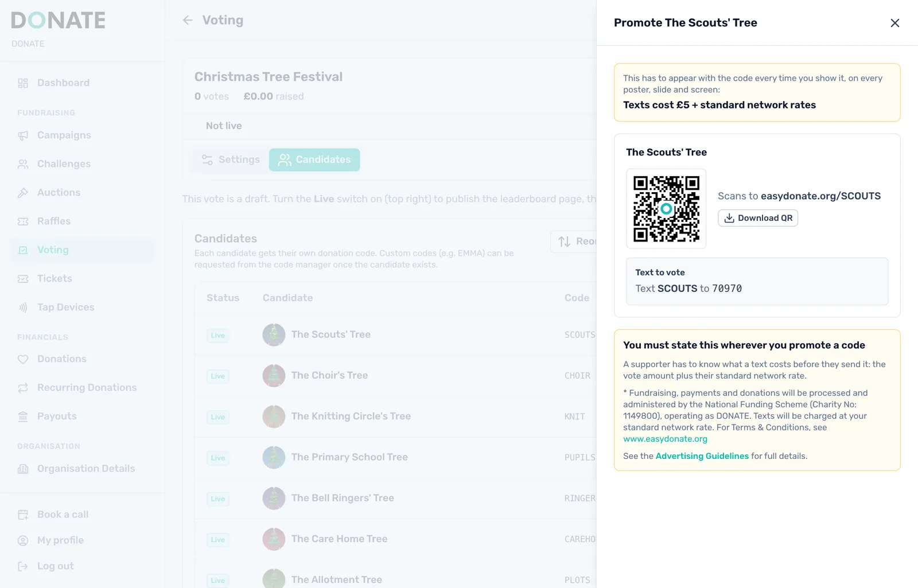Click The Primary School Tree name
918x588 pixels.
[x=349, y=457]
